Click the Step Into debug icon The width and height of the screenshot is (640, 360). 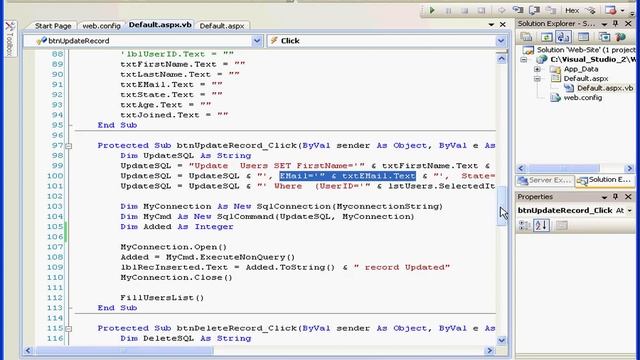coord(518,10)
